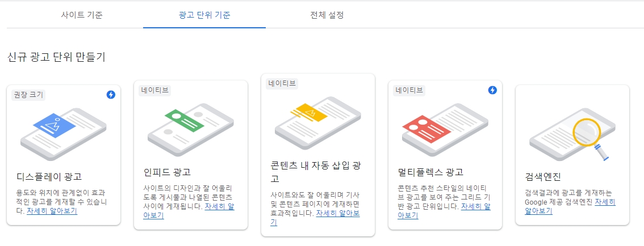
Task: Click the 네이티브 badge on 인피드 광고 card
Action: [155, 91]
